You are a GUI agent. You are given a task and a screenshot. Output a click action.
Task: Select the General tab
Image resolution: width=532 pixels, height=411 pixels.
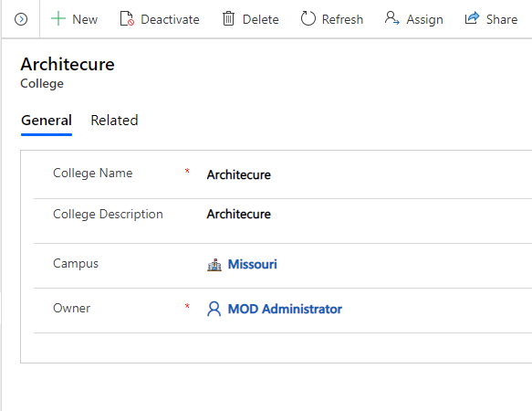pyautogui.click(x=47, y=121)
